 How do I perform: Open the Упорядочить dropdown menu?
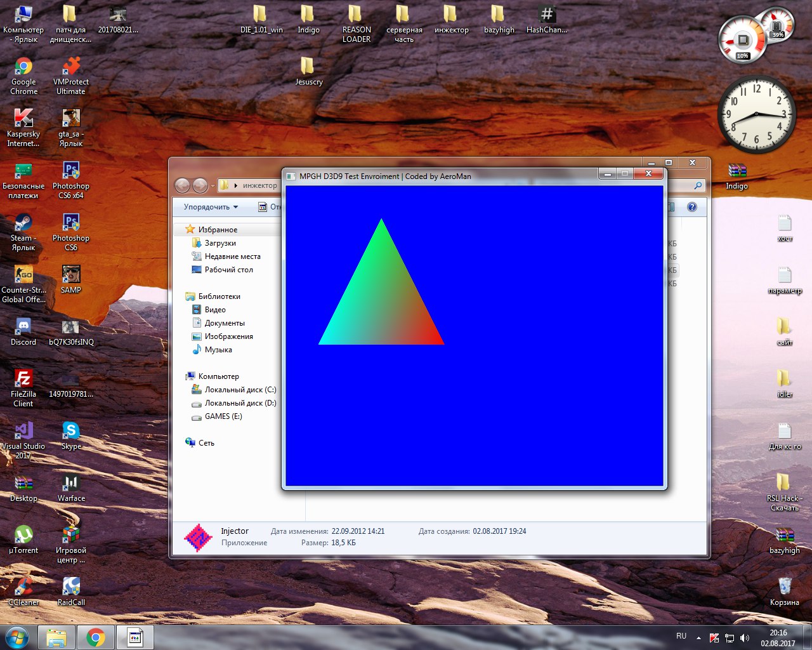click(x=211, y=207)
